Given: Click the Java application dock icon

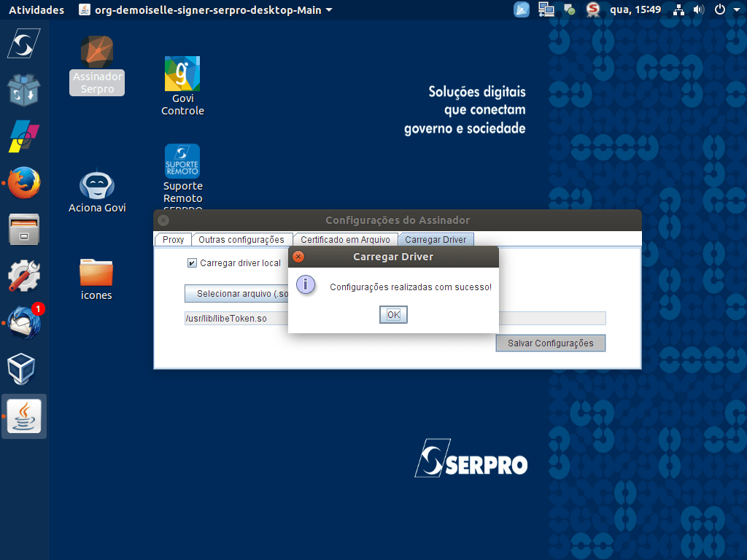Looking at the screenshot, I should pos(24,416).
